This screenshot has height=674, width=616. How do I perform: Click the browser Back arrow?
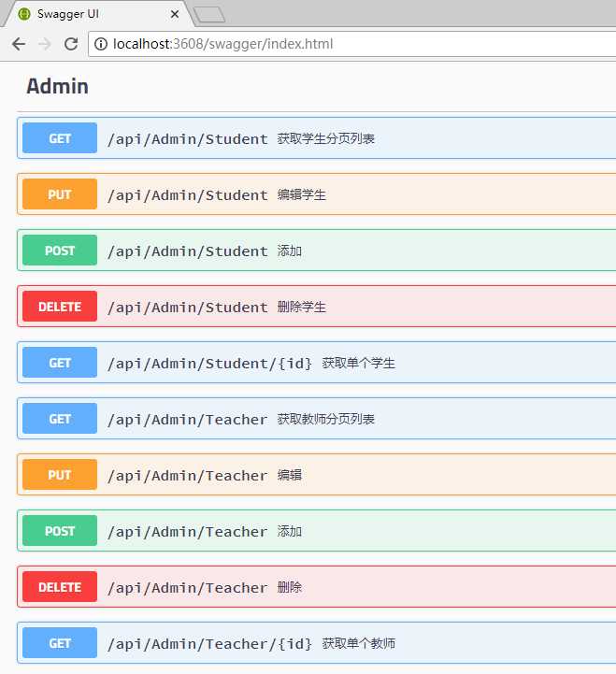(19, 44)
